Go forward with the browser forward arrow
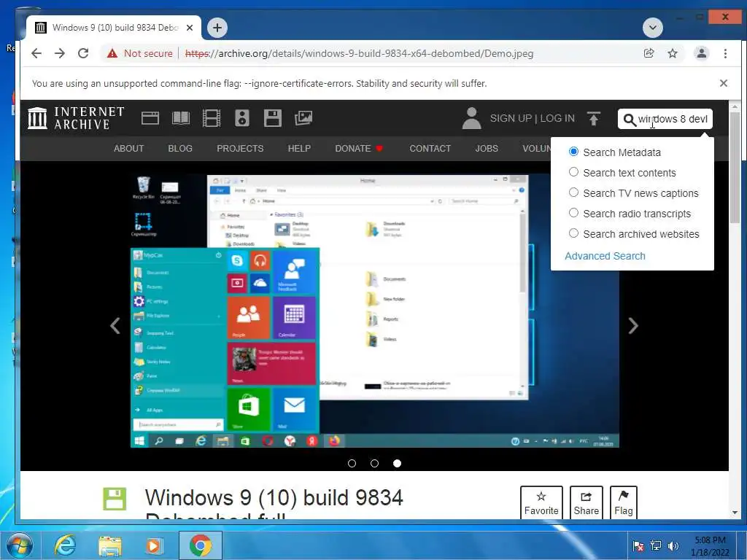 (x=60, y=53)
